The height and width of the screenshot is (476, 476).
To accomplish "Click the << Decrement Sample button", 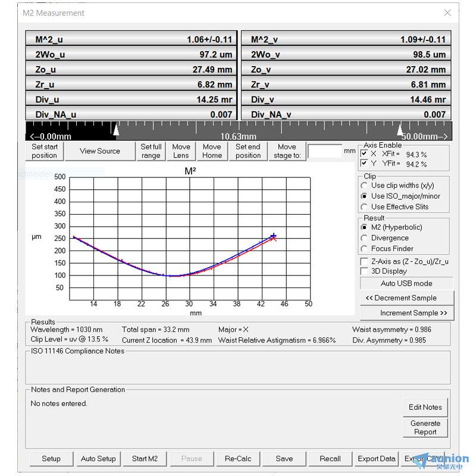I will coord(407,298).
